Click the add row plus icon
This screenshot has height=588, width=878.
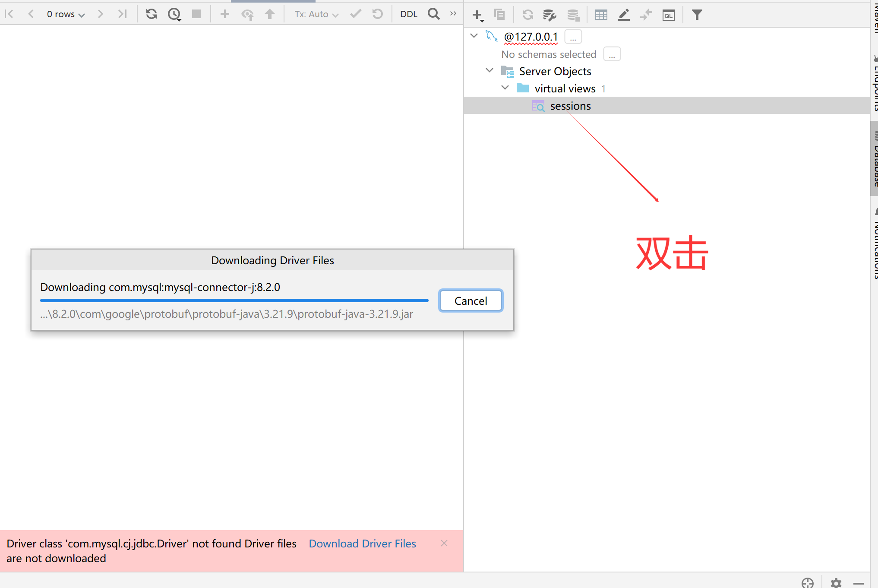pyautogui.click(x=224, y=14)
